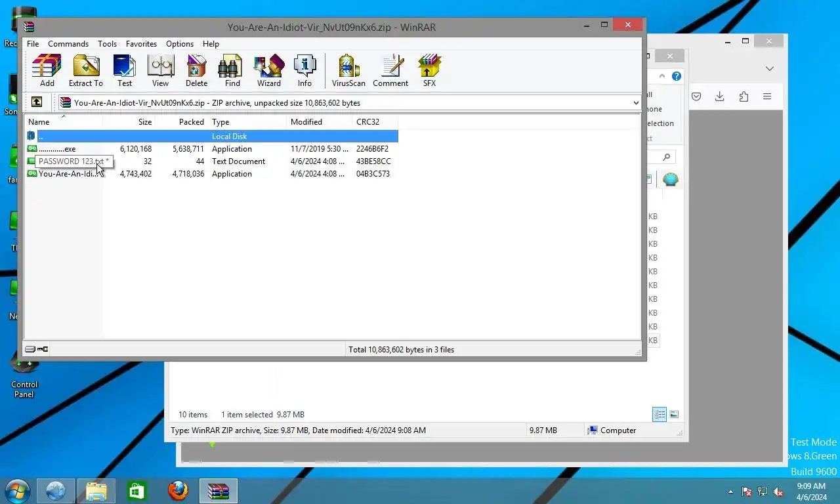Launch the WinRAR Wizard

268,70
